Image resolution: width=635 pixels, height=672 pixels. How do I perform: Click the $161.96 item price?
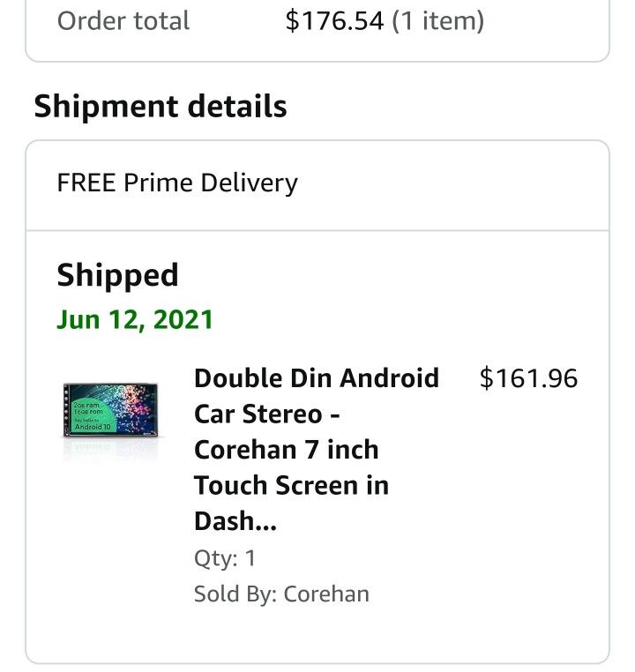click(x=528, y=378)
